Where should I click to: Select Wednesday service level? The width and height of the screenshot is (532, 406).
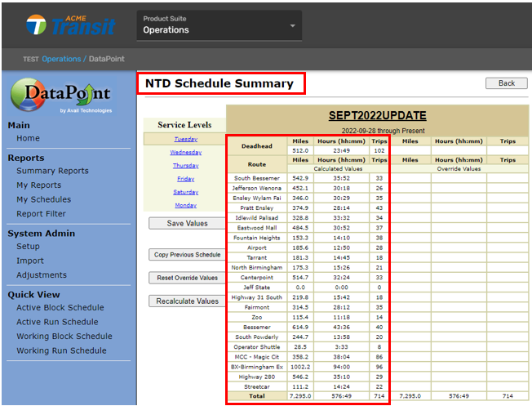[x=185, y=152]
